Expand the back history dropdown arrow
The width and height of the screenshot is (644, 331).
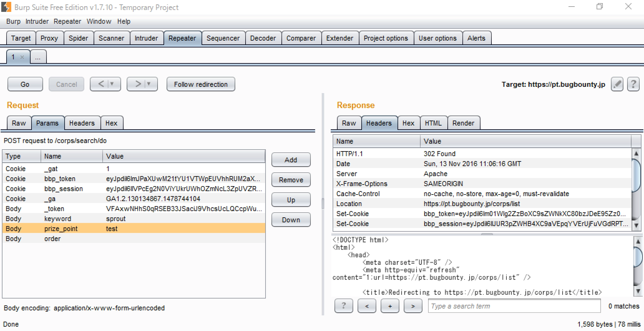tap(112, 84)
